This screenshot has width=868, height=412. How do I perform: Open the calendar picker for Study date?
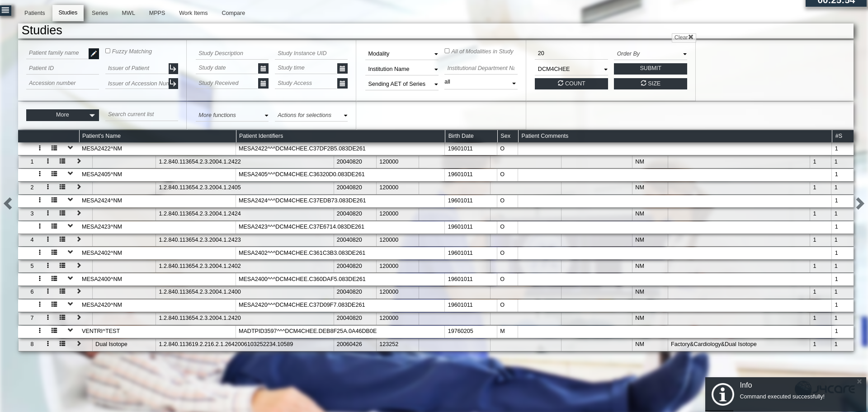263,68
